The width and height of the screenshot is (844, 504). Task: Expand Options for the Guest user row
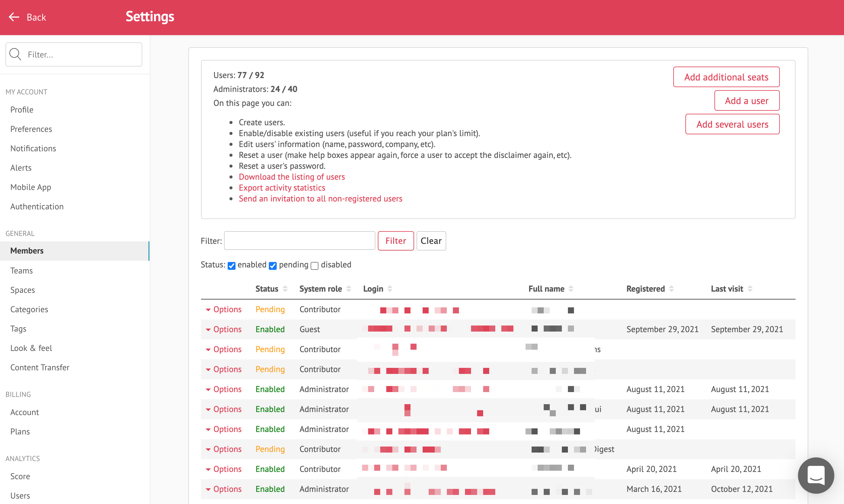pyautogui.click(x=224, y=329)
